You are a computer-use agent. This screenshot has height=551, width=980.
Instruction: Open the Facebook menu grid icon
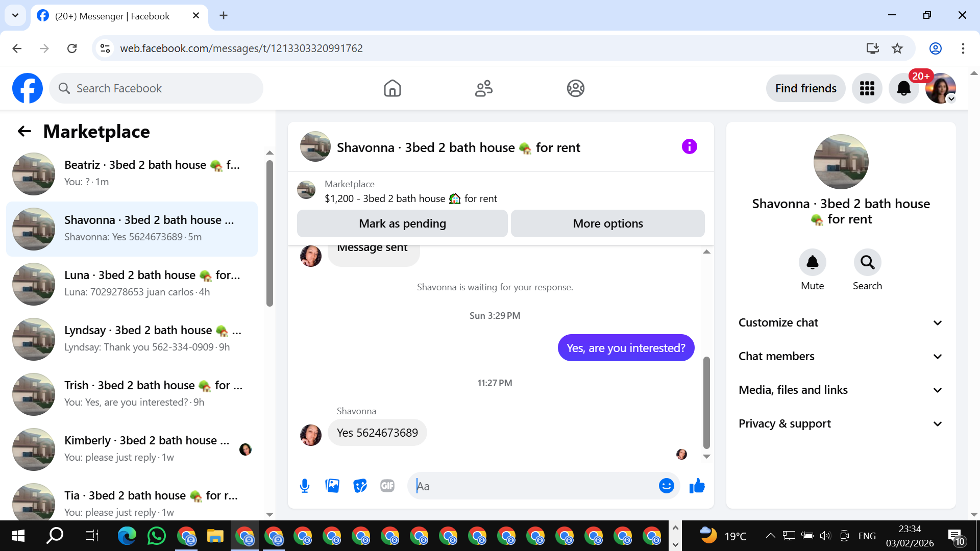tap(867, 88)
